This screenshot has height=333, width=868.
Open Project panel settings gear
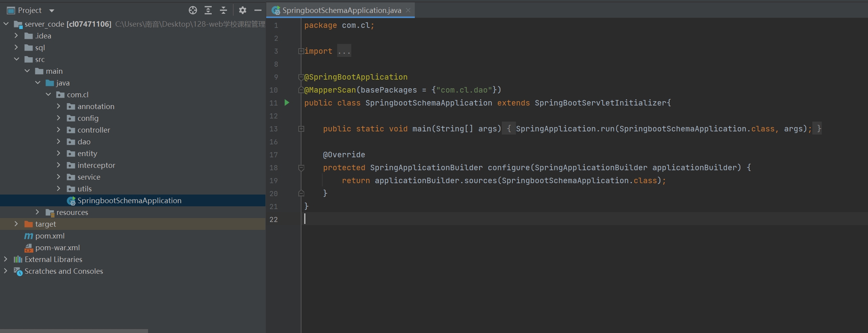(243, 11)
